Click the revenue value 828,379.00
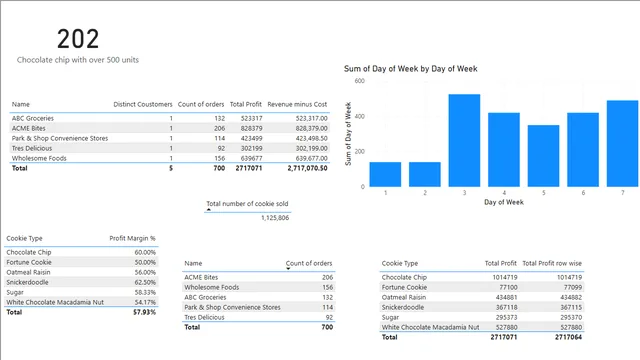Image resolution: width=640 pixels, height=360 pixels. pyautogui.click(x=311, y=128)
